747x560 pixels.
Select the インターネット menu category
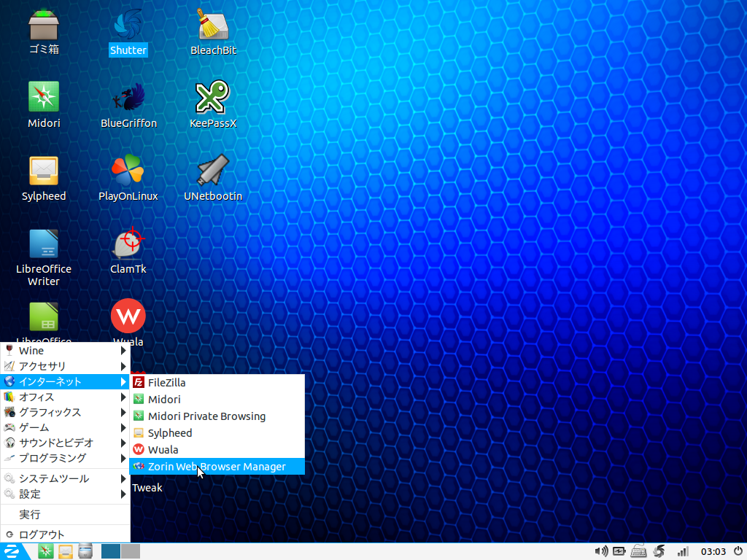point(65,381)
